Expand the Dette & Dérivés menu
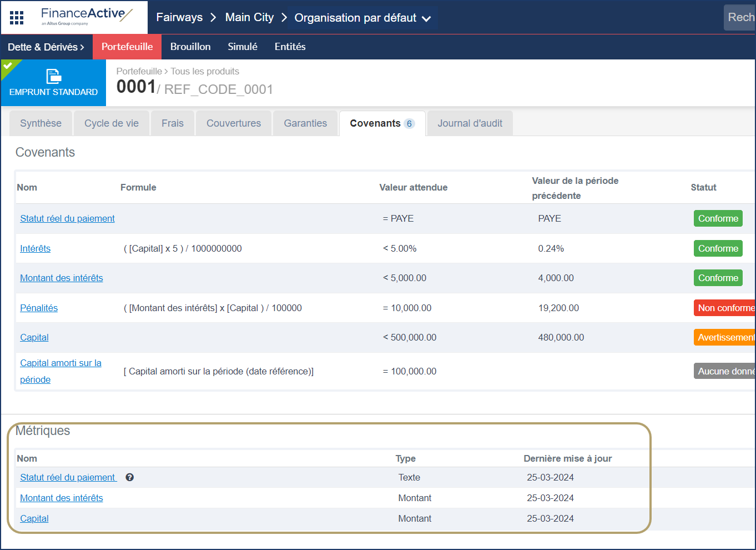Image resolution: width=756 pixels, height=550 pixels. tap(47, 47)
